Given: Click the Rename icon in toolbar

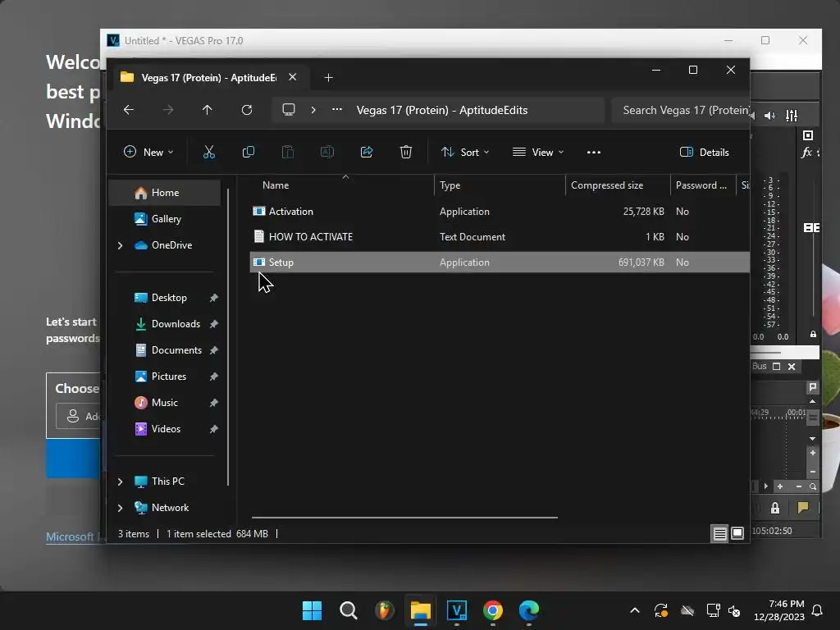Looking at the screenshot, I should point(326,152).
